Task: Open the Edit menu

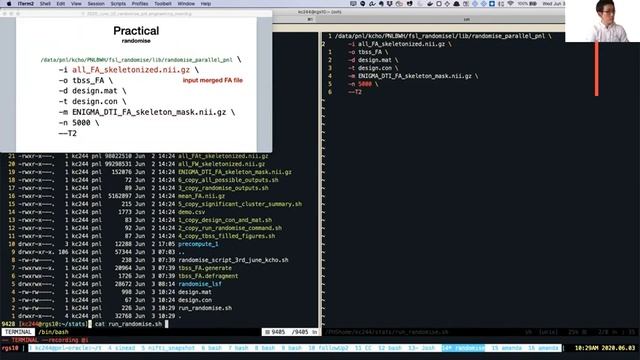Action: 61,4
